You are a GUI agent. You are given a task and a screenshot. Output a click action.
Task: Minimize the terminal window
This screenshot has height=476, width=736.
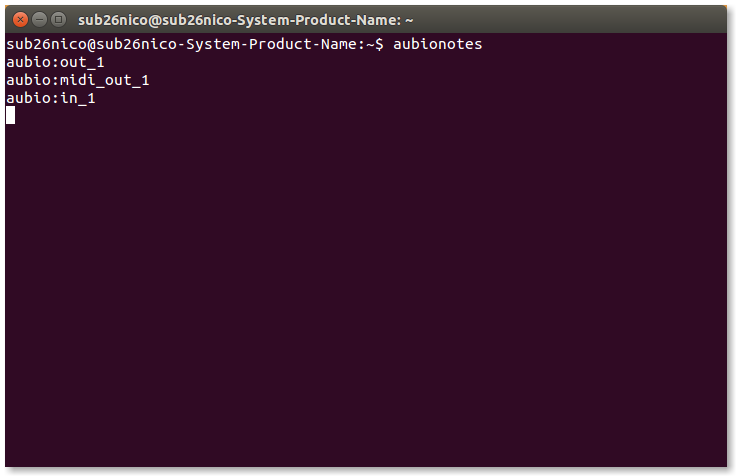coord(40,19)
